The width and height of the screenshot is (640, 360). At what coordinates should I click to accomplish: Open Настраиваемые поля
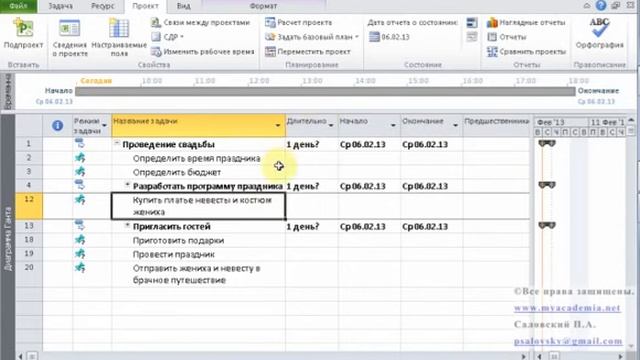(119, 38)
